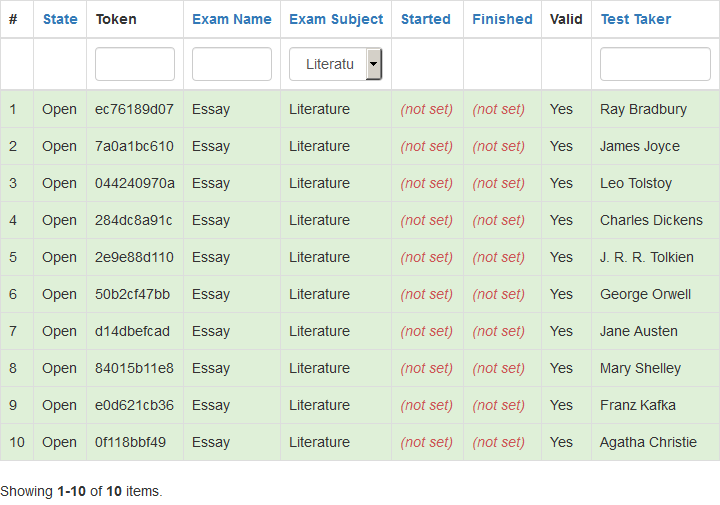Screen dimensions: 720x505
Task: Focus the Exam Name filter input
Action: click(x=231, y=64)
